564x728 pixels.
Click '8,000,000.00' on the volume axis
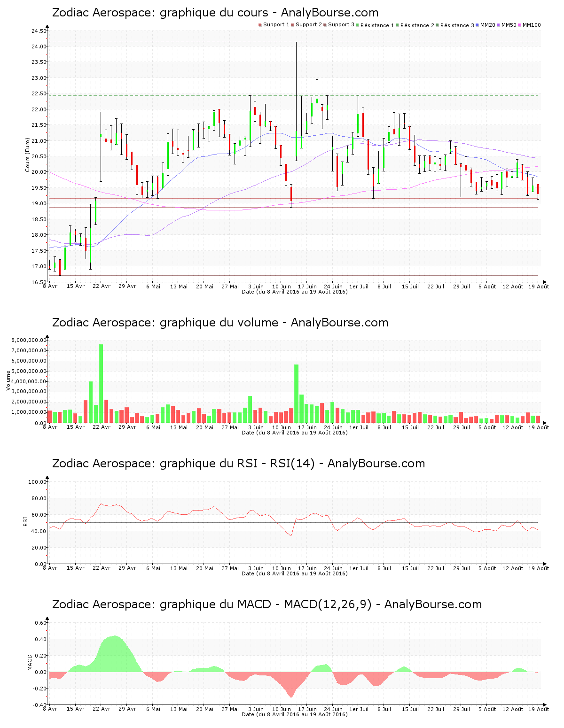(x=29, y=340)
